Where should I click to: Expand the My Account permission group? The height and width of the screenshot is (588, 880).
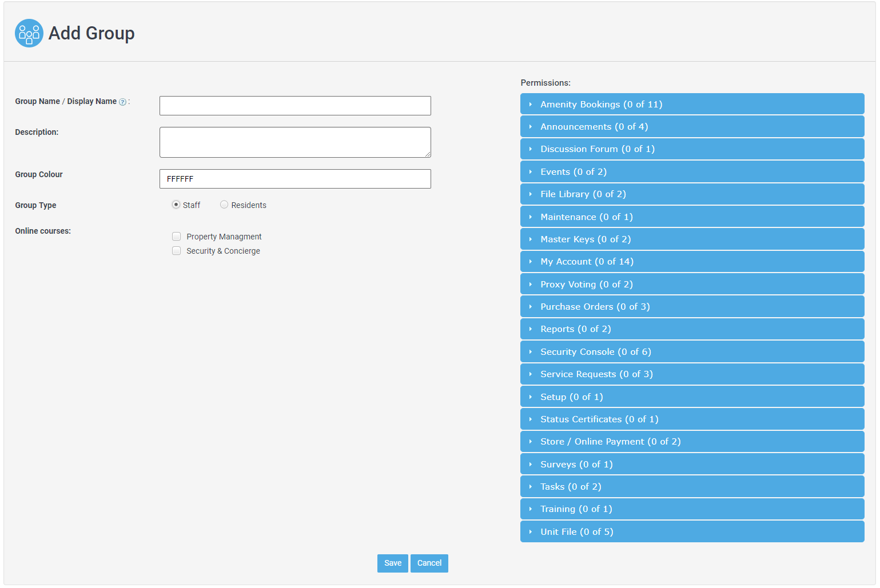(x=691, y=262)
